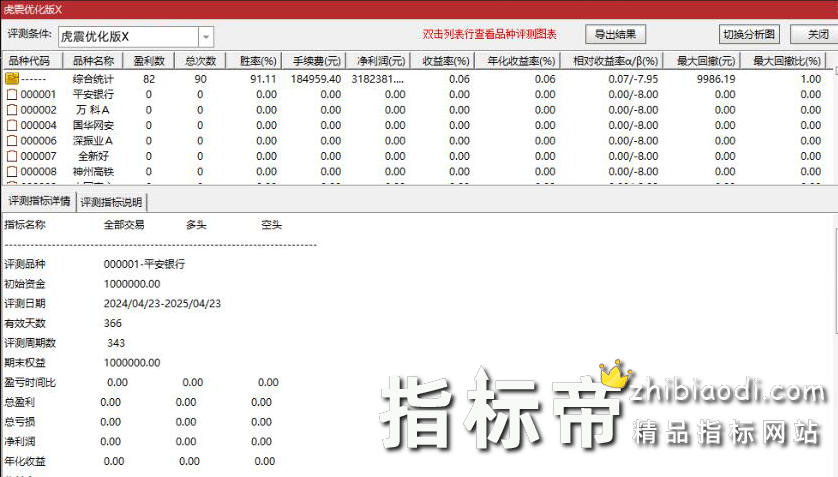Click the folder icon of 综合统计 row
The width and height of the screenshot is (838, 477).
[12, 79]
